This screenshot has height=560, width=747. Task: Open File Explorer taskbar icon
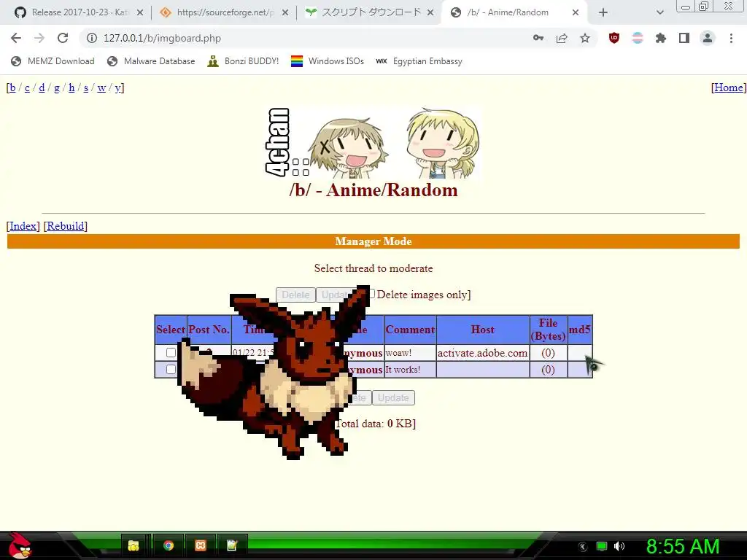pos(133,545)
